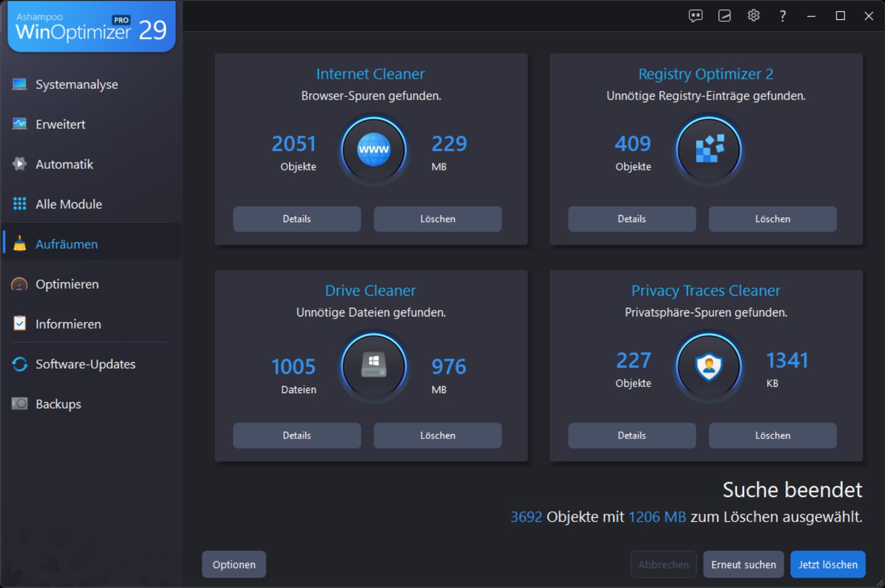Click the Aufräumen broom icon

tap(20, 243)
